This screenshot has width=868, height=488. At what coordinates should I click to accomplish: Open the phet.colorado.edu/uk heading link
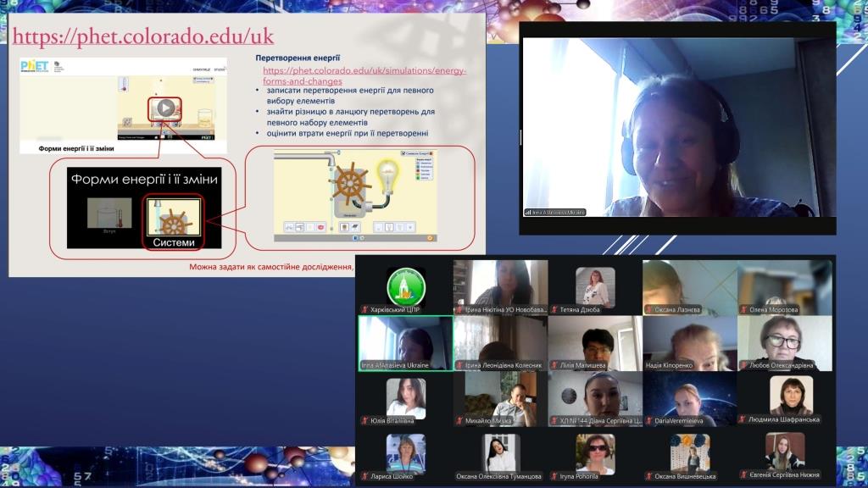click(x=142, y=37)
